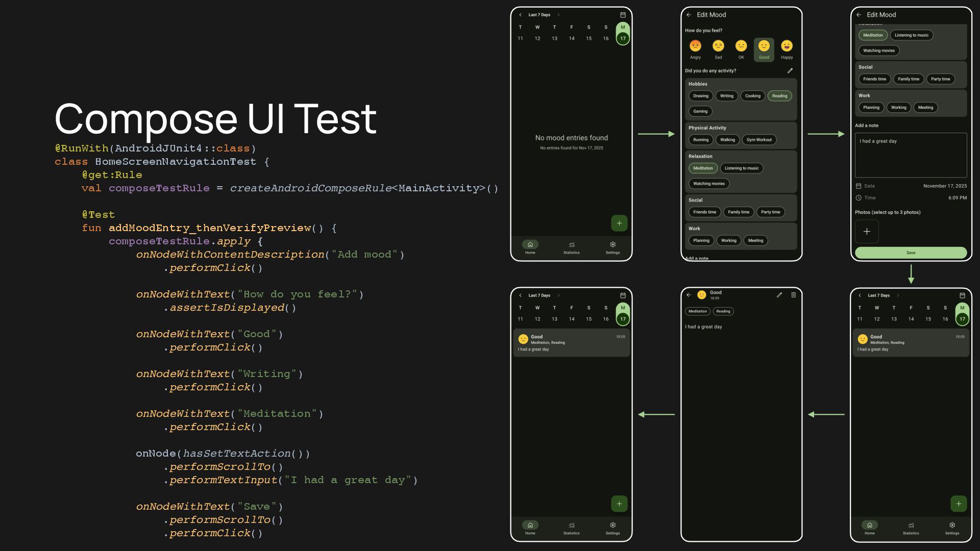Toggle the Gaming hobby chip
Screen dimensions: 980x551
(x=700, y=111)
